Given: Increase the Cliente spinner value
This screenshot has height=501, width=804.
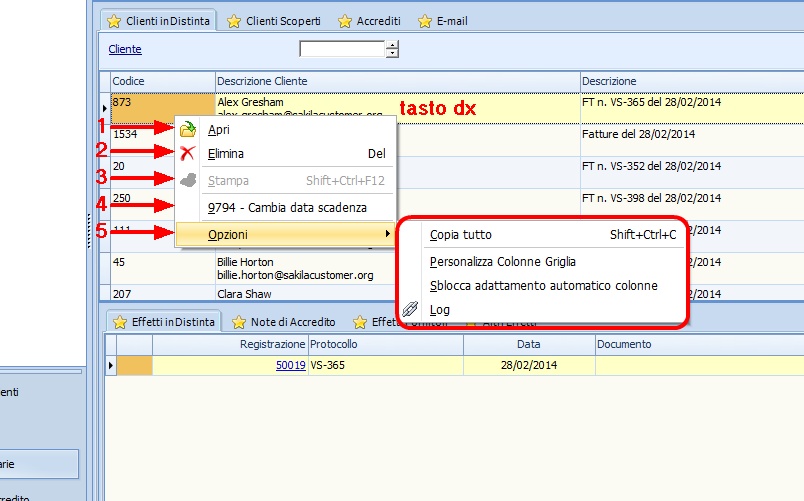Looking at the screenshot, I should point(392,44).
